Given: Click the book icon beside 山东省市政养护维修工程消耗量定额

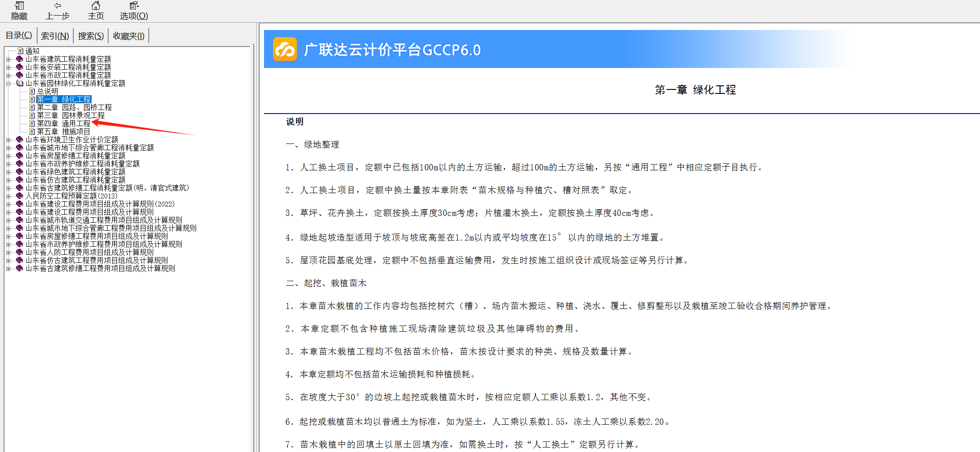Looking at the screenshot, I should pos(20,164).
